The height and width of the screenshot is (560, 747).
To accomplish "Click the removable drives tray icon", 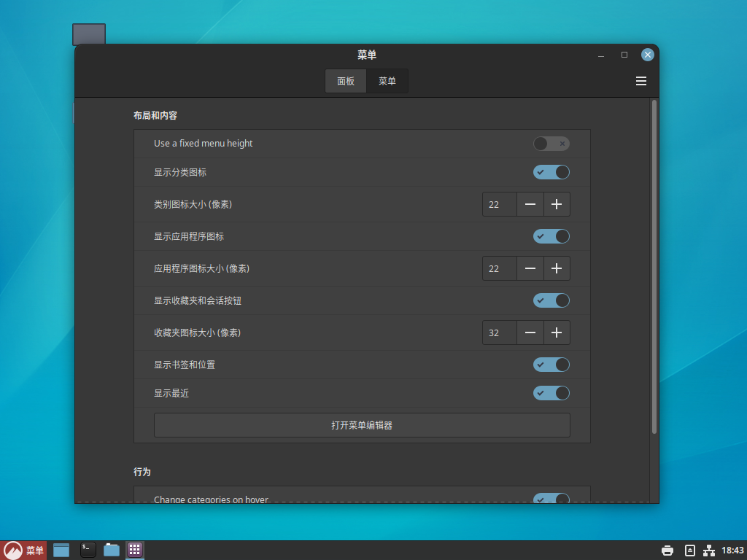I will click(x=689, y=551).
